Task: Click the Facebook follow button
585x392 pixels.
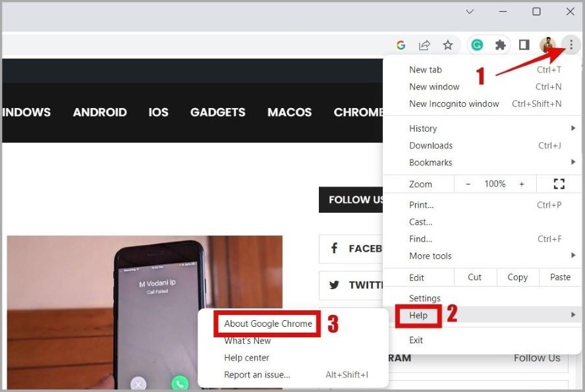Action: point(351,249)
